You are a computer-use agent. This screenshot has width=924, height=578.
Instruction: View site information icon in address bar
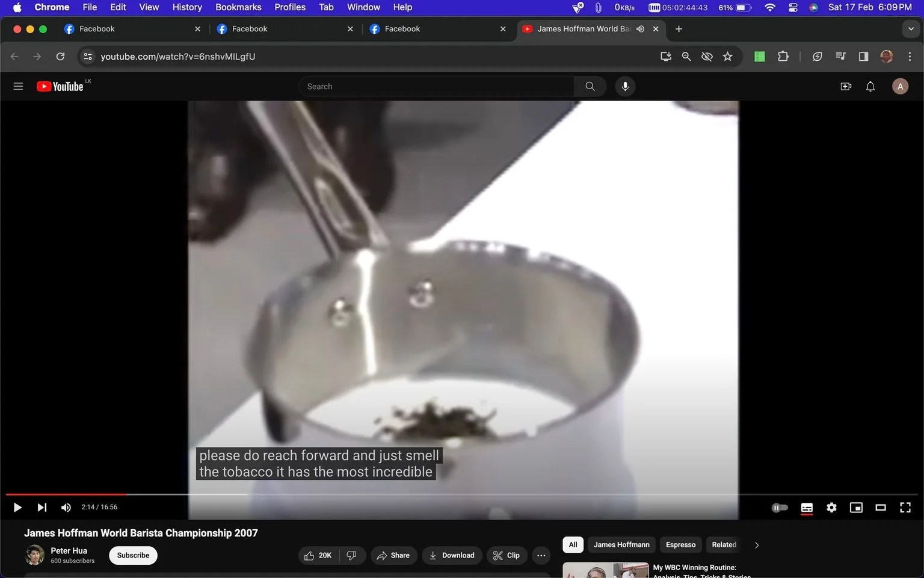pyautogui.click(x=88, y=56)
